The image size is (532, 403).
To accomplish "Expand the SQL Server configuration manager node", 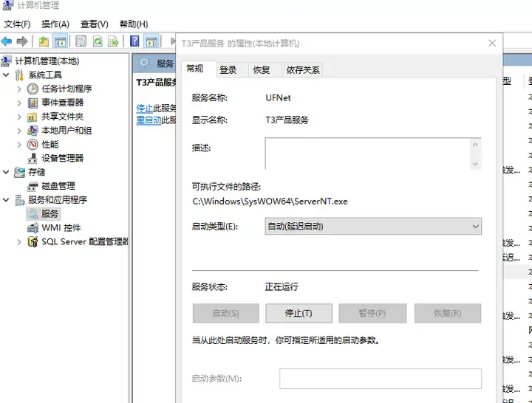I will pyautogui.click(x=19, y=241).
